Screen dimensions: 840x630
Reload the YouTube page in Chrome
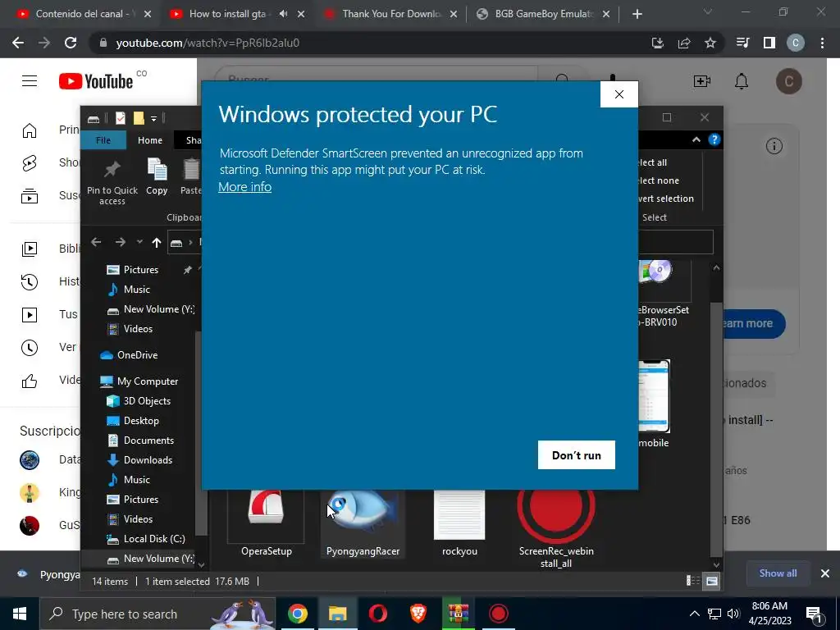point(71,43)
